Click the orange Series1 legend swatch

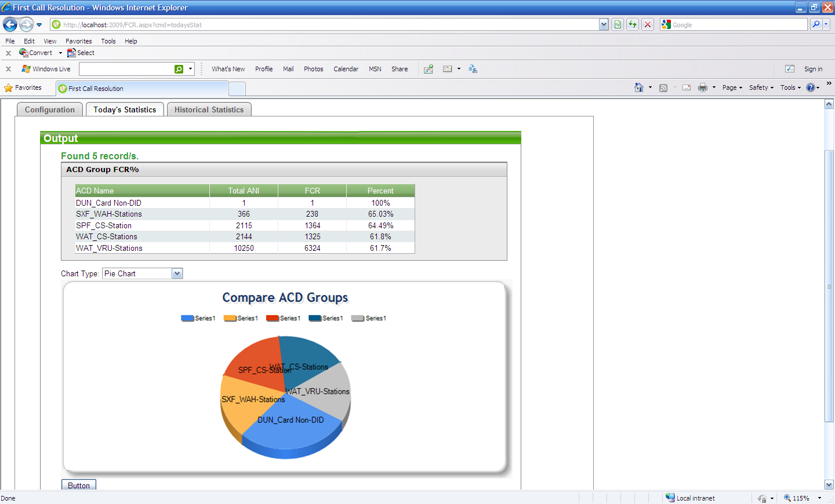pyautogui.click(x=230, y=318)
